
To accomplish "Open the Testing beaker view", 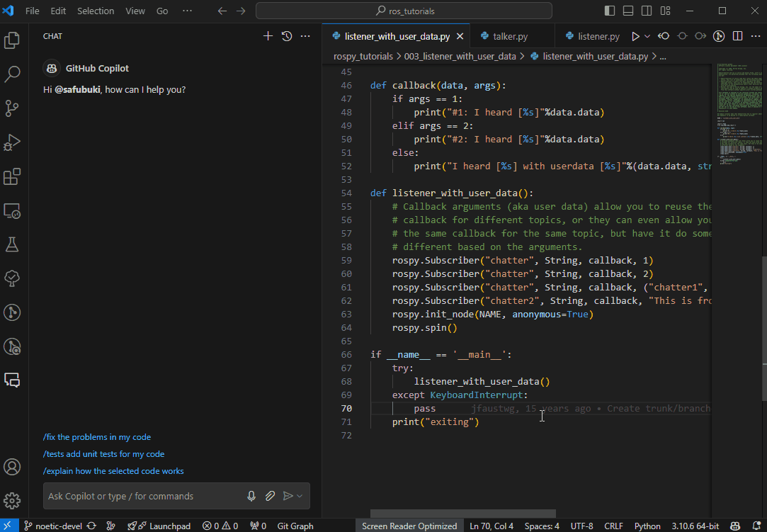I will 12,244.
